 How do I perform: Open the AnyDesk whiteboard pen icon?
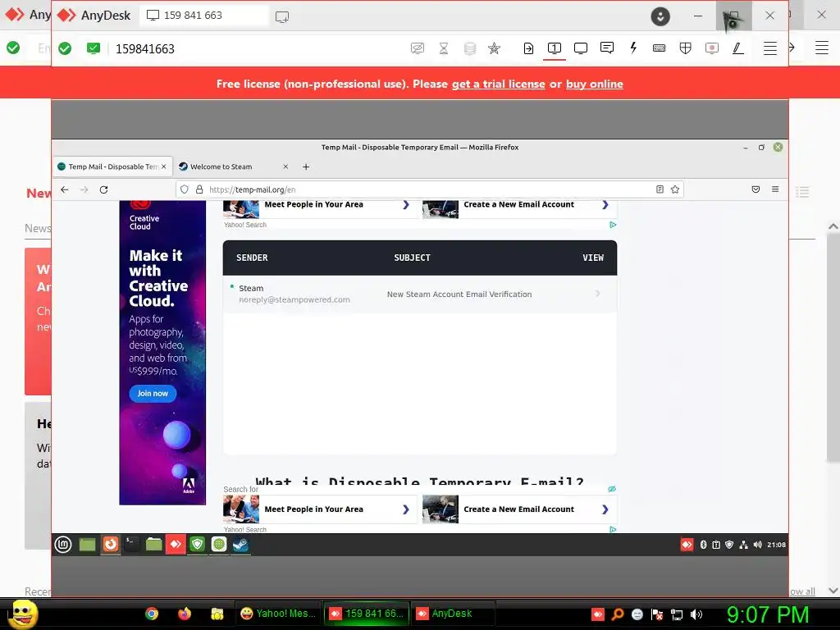pyautogui.click(x=737, y=48)
